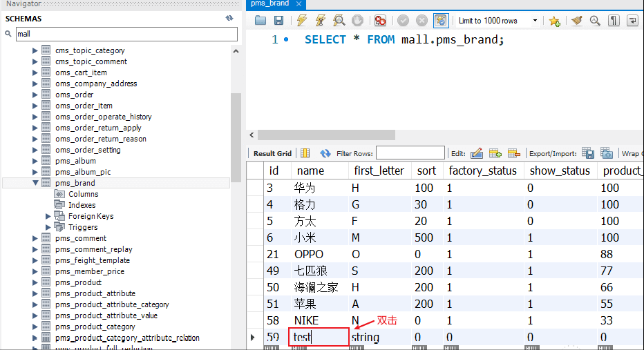Toggle invisible characters display (pilcrow icon)
The image size is (644, 350).
click(x=614, y=20)
